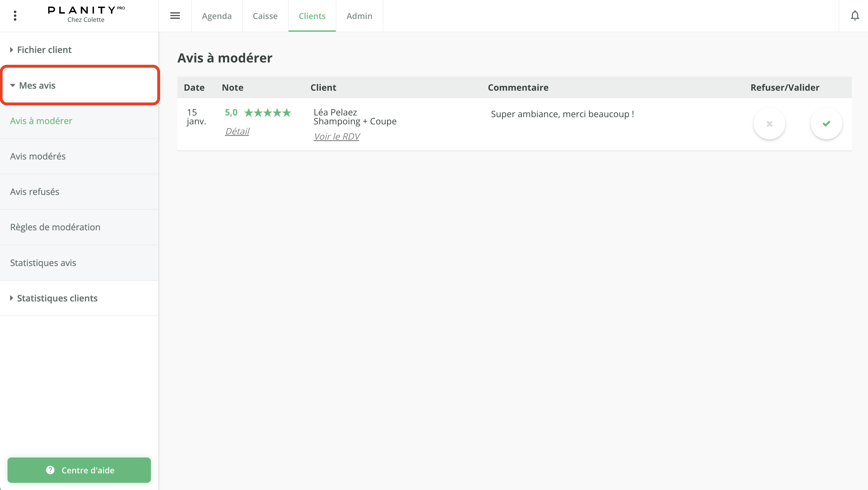Open the notifications bell

pos(854,16)
